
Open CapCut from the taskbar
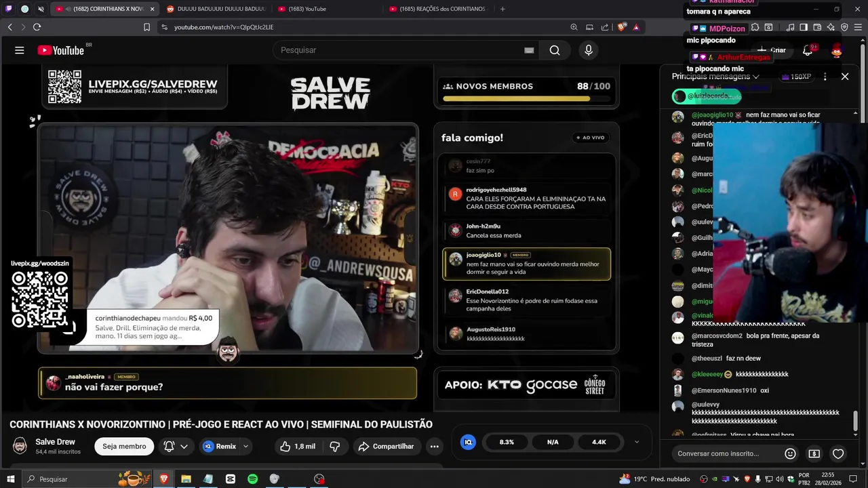(x=231, y=479)
